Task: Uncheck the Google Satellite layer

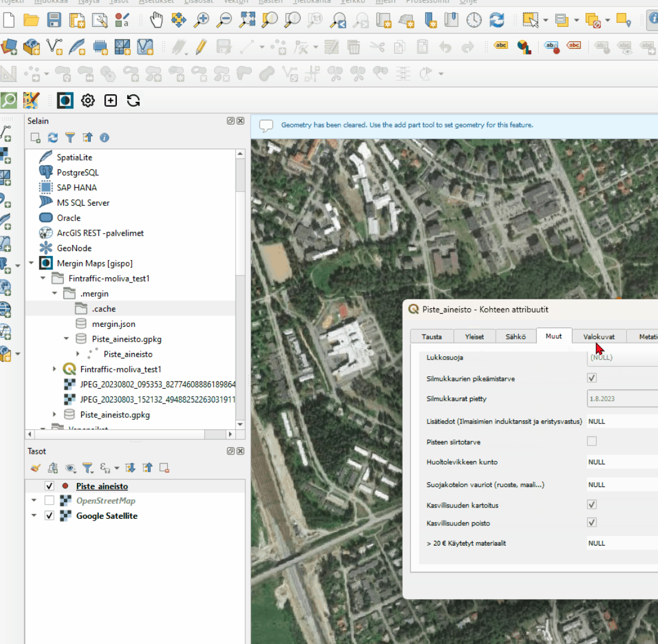Action: point(49,516)
